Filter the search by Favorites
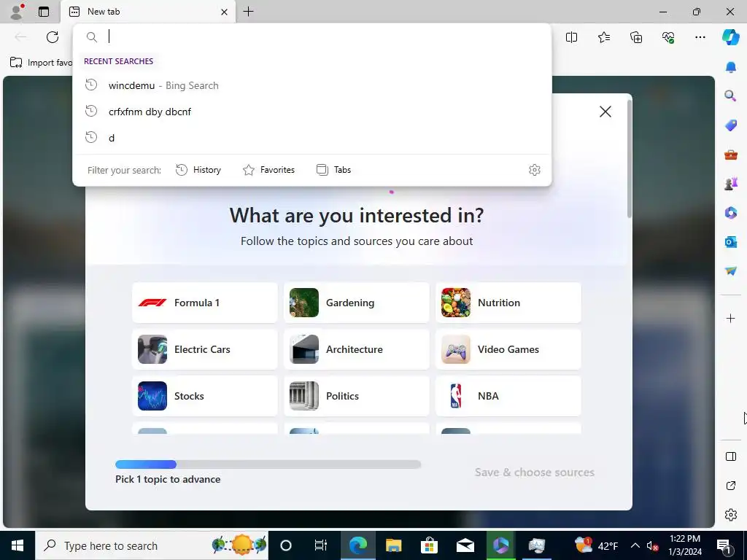The image size is (747, 560). click(268, 170)
